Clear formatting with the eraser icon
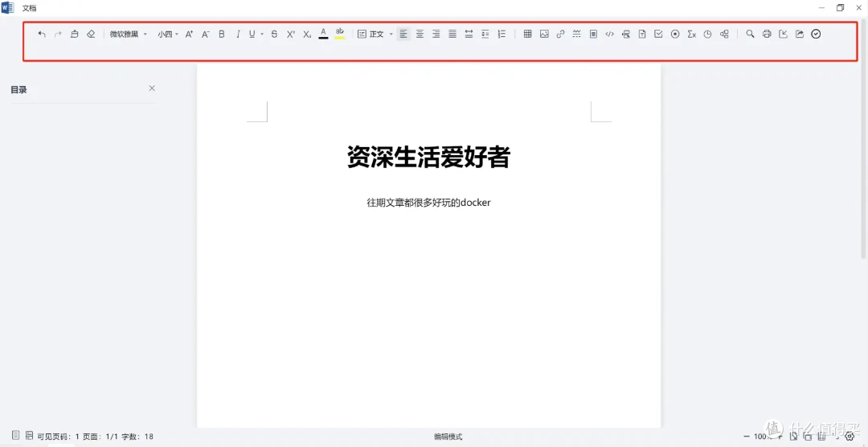 (92, 35)
